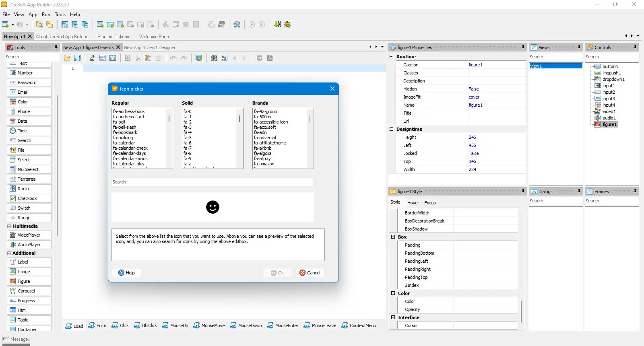Image resolution: width=644 pixels, height=346 pixels.
Task: Close the figure1 Events tab
Action: click(x=118, y=47)
